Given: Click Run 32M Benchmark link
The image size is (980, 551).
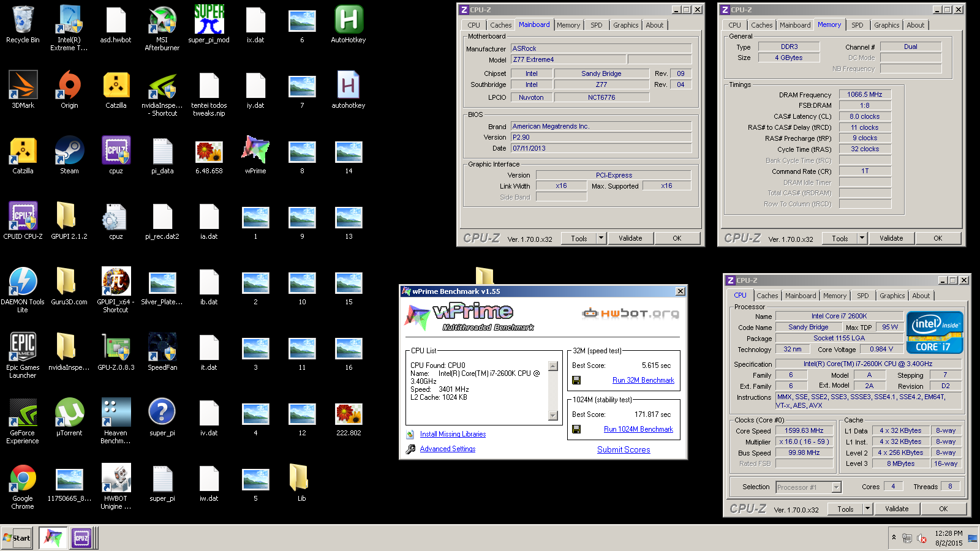Looking at the screenshot, I should (x=643, y=380).
